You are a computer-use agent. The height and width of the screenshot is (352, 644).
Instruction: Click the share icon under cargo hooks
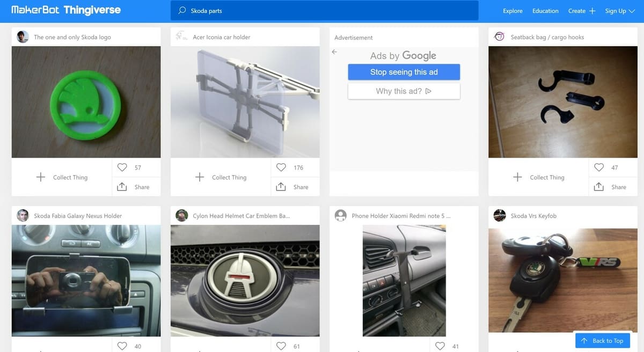pyautogui.click(x=599, y=187)
